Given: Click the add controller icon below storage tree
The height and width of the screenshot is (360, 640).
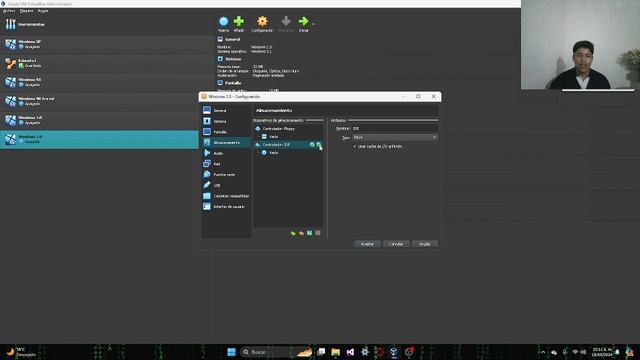Looking at the screenshot, I should (x=293, y=233).
